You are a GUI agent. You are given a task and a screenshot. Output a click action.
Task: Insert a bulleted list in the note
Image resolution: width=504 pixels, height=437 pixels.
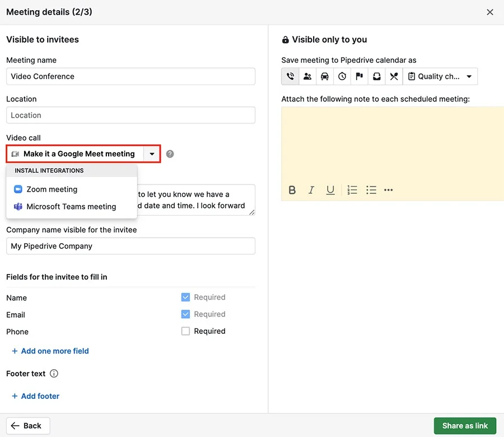(x=371, y=190)
